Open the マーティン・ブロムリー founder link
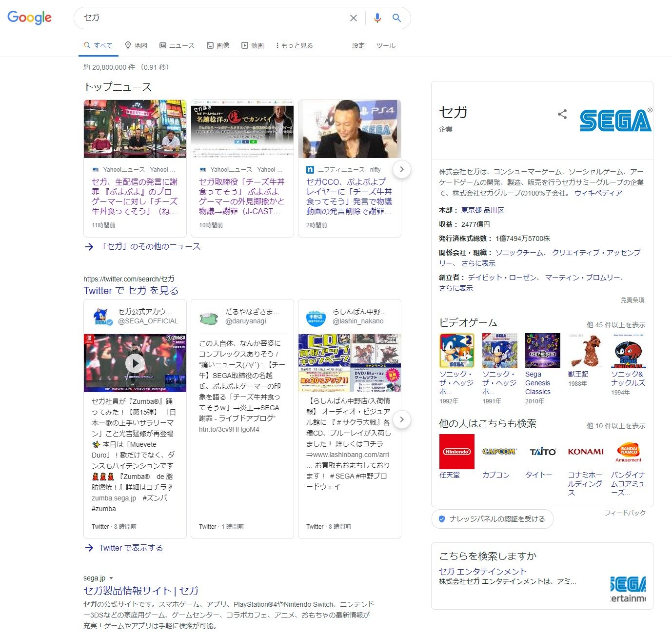Viewport: 672px width, 637px height. pos(582,278)
